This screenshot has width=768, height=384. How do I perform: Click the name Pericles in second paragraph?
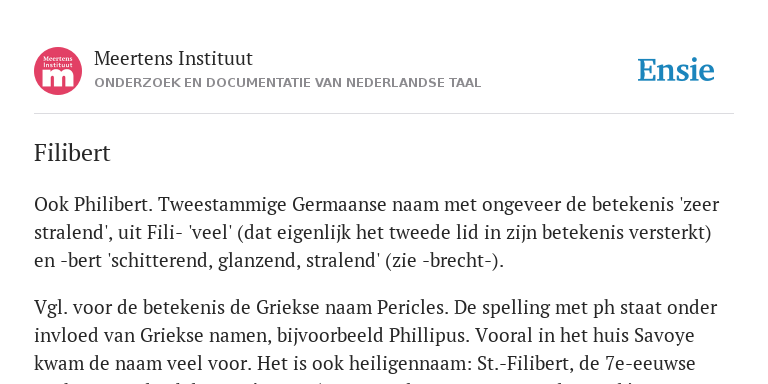pos(412,308)
